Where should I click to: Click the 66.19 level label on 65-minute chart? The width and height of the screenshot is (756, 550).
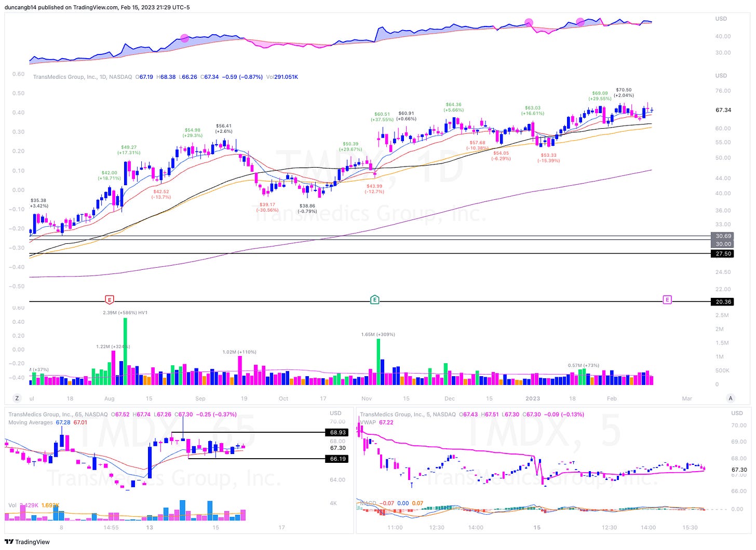click(337, 459)
